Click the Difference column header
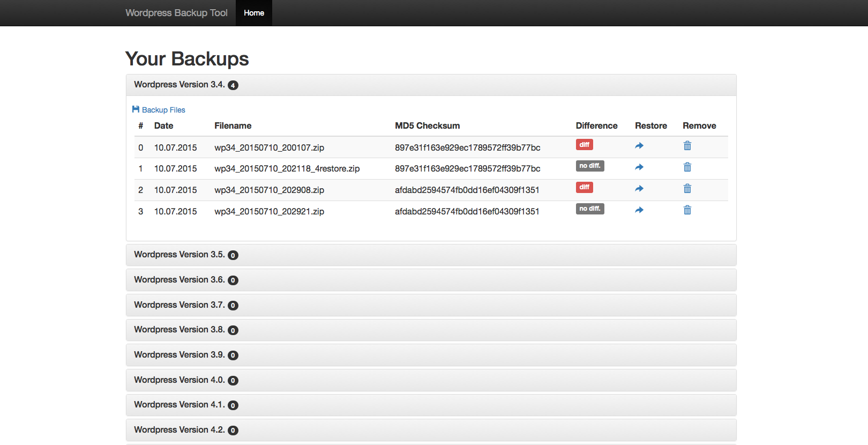Image resolution: width=868 pixels, height=445 pixels. pos(596,126)
